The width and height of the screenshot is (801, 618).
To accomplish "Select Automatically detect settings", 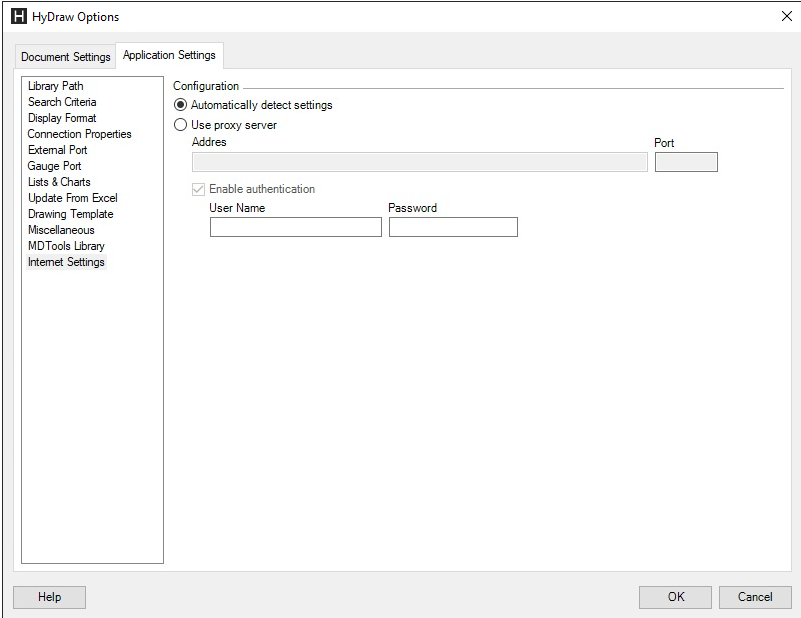I will click(x=180, y=105).
